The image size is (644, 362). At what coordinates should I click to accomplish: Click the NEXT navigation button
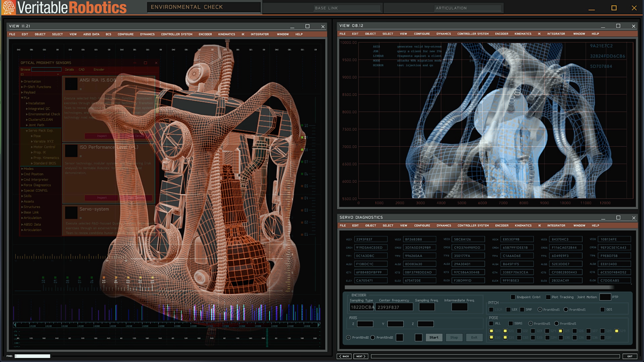pos(361,356)
